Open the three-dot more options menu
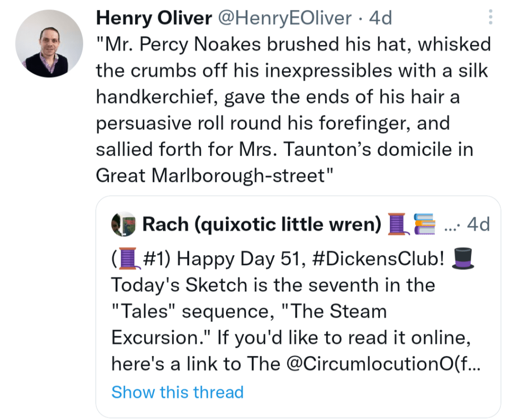The width and height of the screenshot is (516, 420). coord(491,18)
